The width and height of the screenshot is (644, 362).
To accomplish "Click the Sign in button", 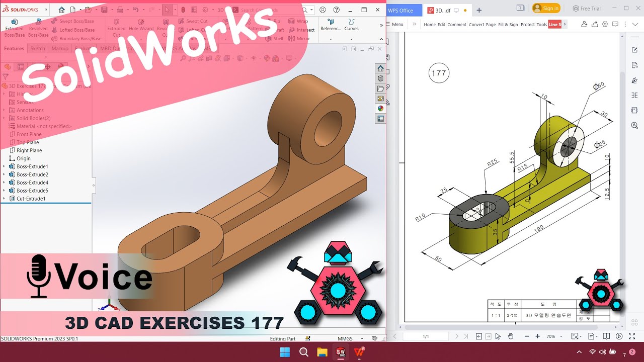I will (546, 8).
